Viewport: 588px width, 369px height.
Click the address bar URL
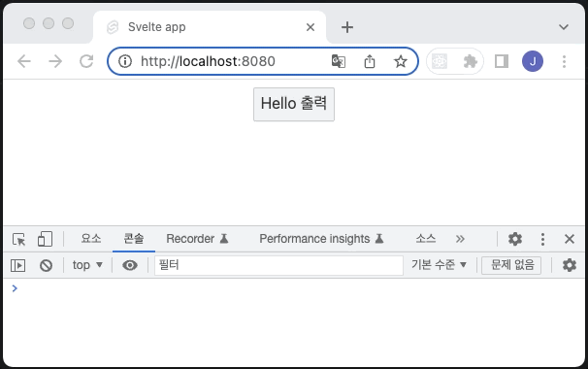point(208,61)
